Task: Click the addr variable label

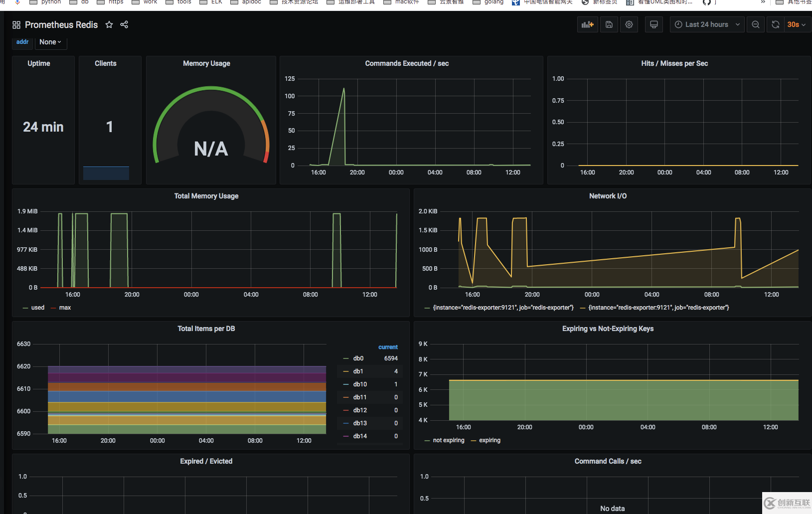Action: coord(22,42)
